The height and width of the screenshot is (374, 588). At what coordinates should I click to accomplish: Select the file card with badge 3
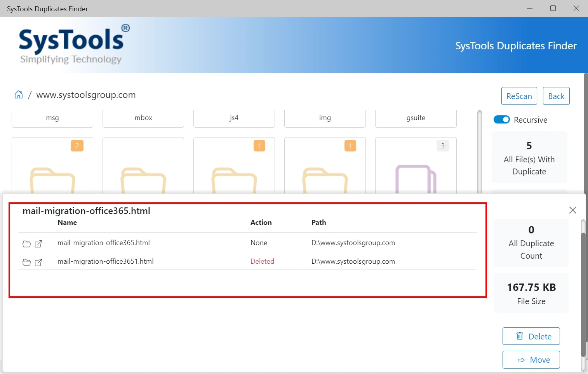[x=416, y=165]
